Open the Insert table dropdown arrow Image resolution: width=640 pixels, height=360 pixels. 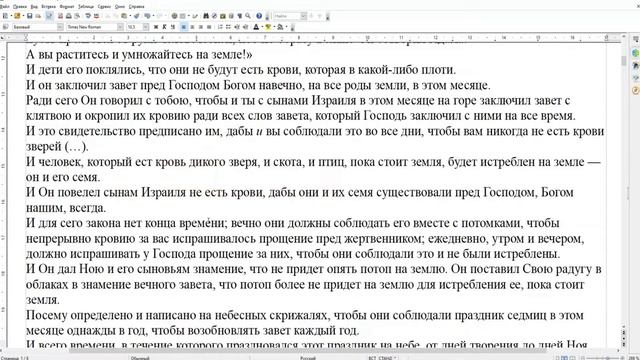tap(189, 16)
